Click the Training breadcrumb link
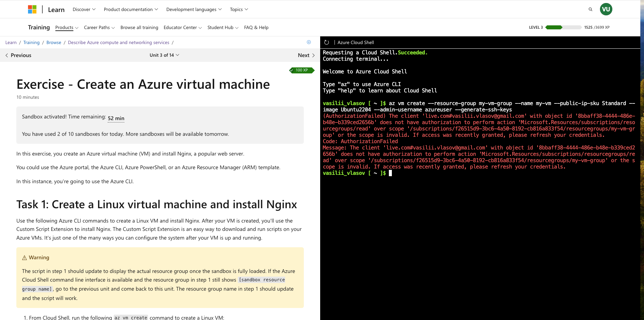644x320 pixels. (x=31, y=42)
